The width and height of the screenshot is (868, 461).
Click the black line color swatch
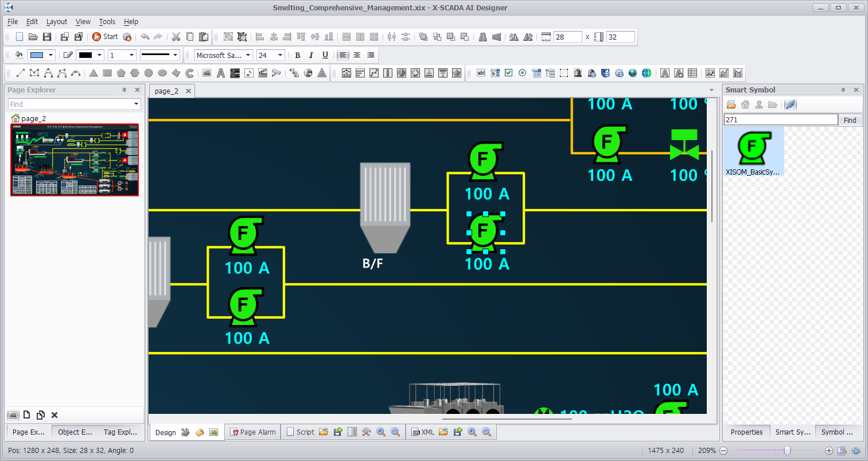click(85, 55)
